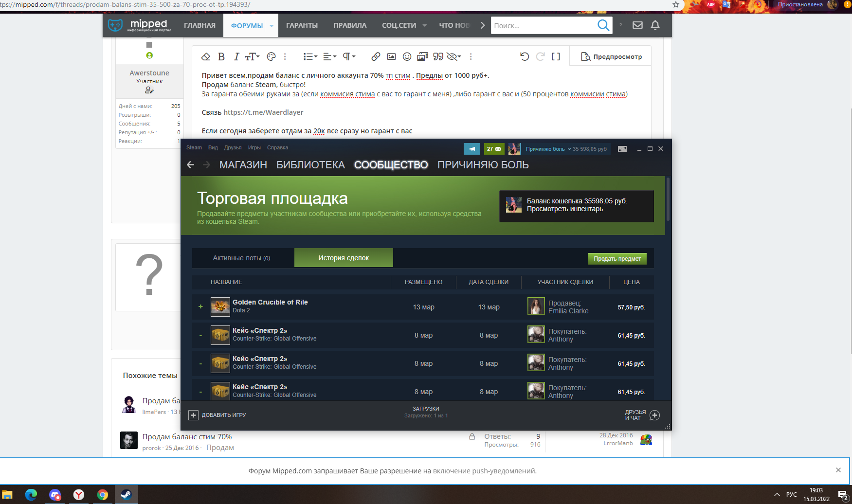This screenshot has height=504, width=852.
Task: Click the Steam Big Picture mode icon
Action: pyautogui.click(x=622, y=149)
